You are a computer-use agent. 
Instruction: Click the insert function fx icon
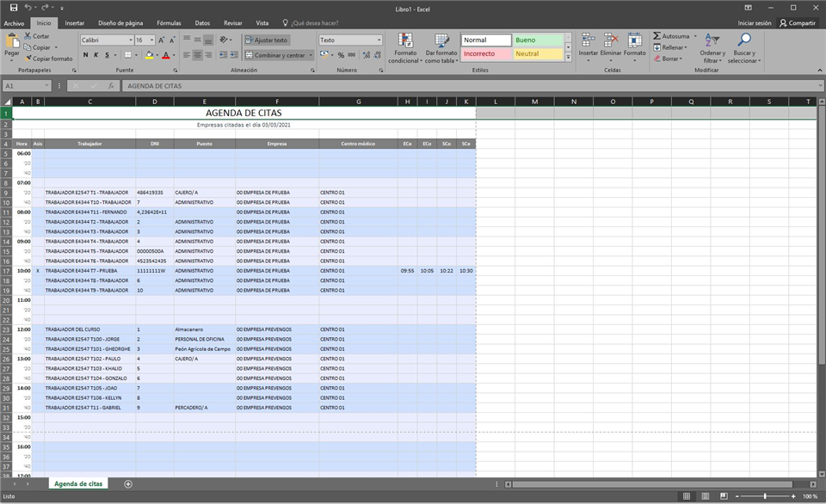tap(111, 86)
